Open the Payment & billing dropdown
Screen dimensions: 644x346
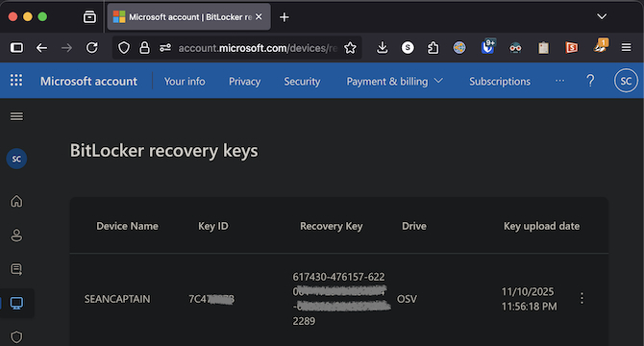tap(394, 82)
